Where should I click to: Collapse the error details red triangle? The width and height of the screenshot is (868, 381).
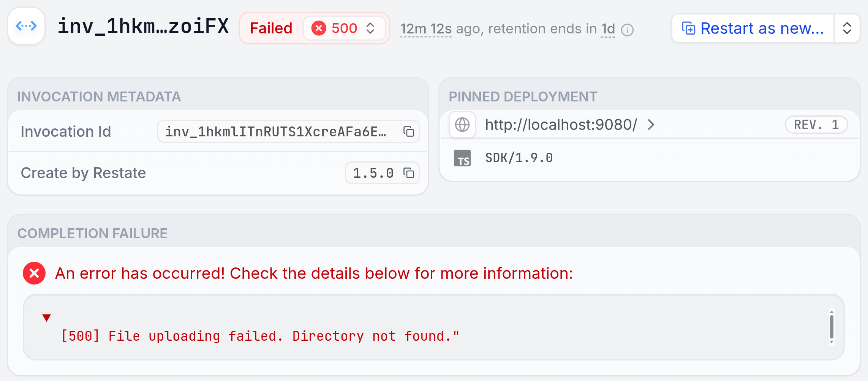(x=47, y=318)
